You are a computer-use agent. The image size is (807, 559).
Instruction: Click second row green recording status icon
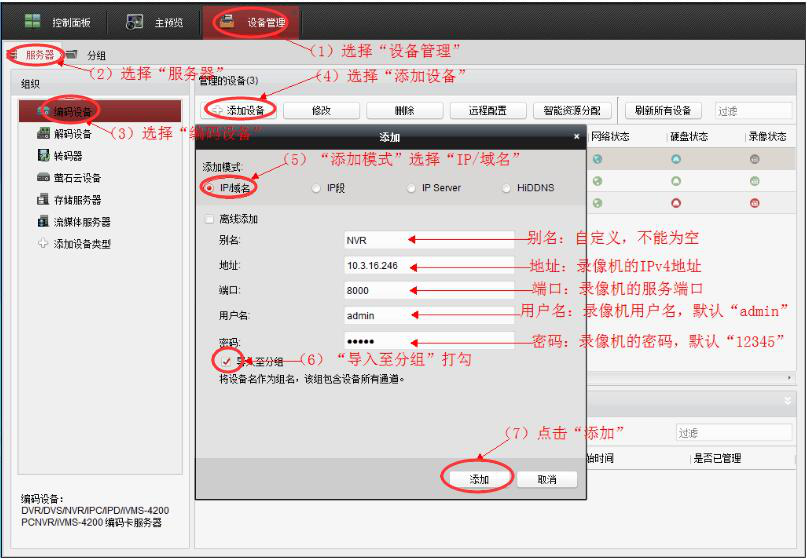[755, 181]
